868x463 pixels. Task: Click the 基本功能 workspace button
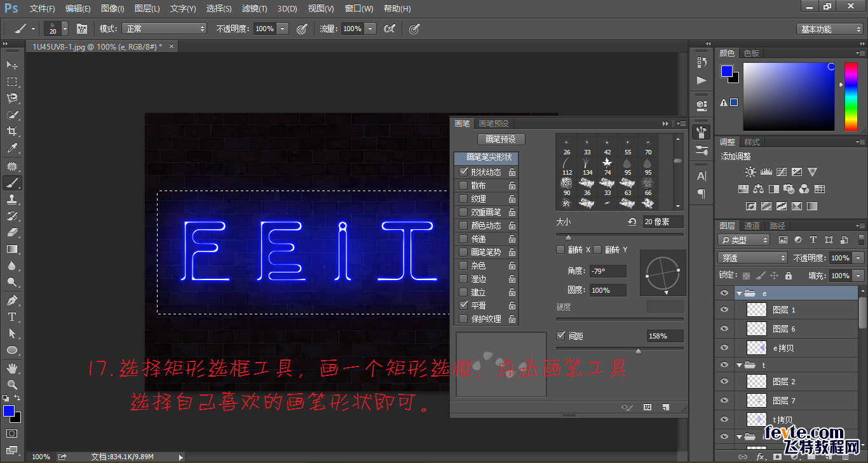(x=829, y=29)
